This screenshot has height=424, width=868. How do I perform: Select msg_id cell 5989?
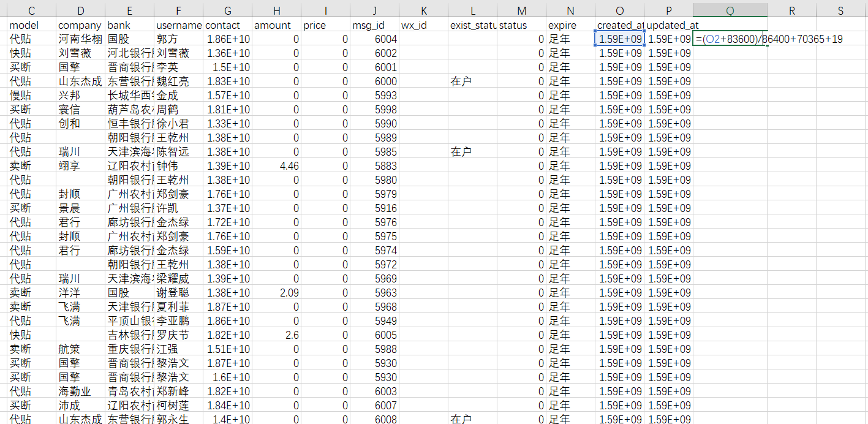[375, 138]
